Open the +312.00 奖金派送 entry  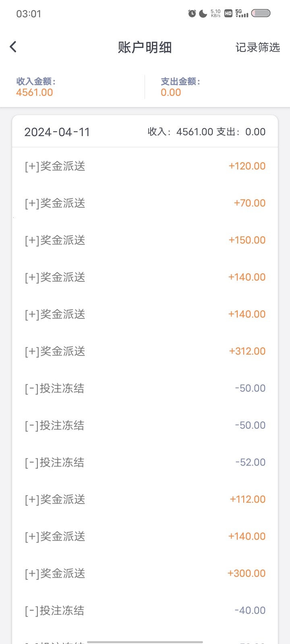pos(145,351)
